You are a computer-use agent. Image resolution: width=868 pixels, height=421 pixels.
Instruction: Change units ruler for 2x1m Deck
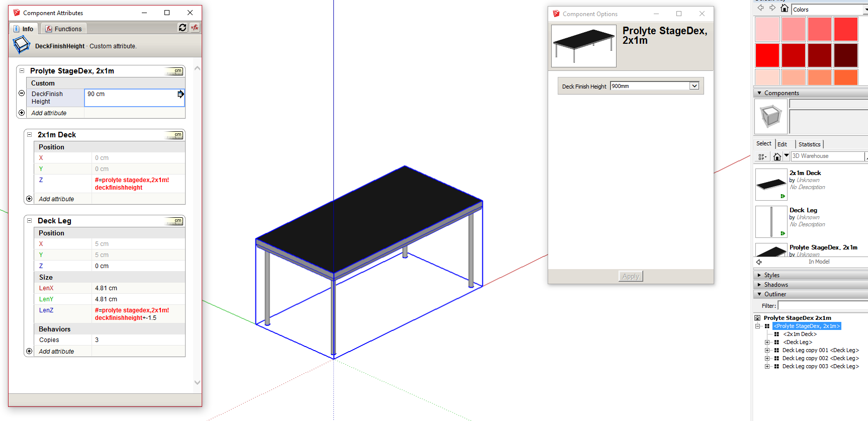(175, 135)
